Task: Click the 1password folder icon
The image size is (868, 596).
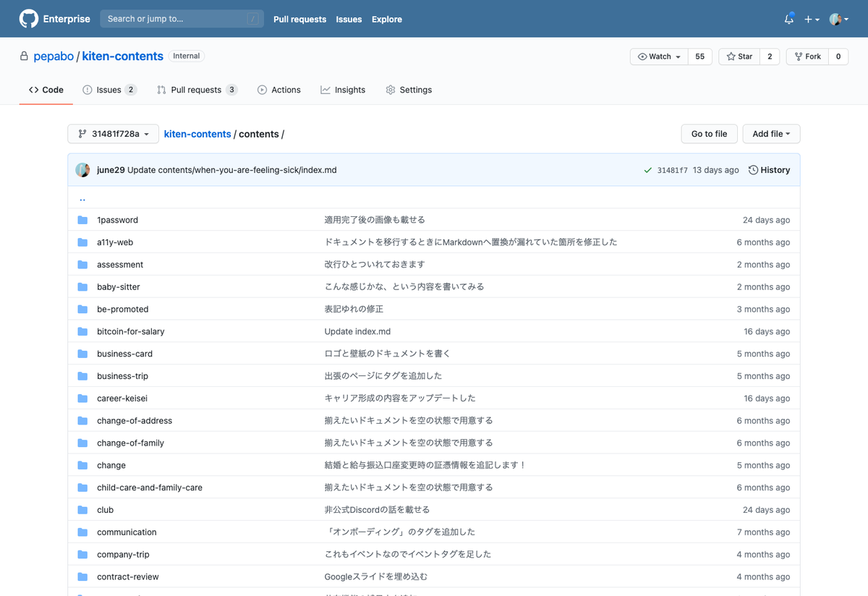Action: 82,220
